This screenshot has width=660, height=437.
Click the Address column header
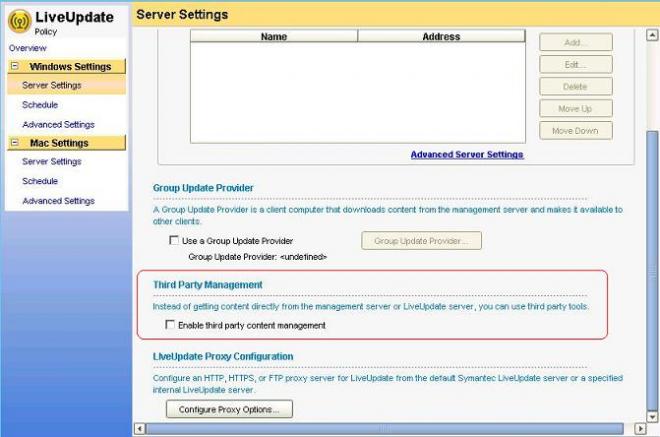[441, 37]
